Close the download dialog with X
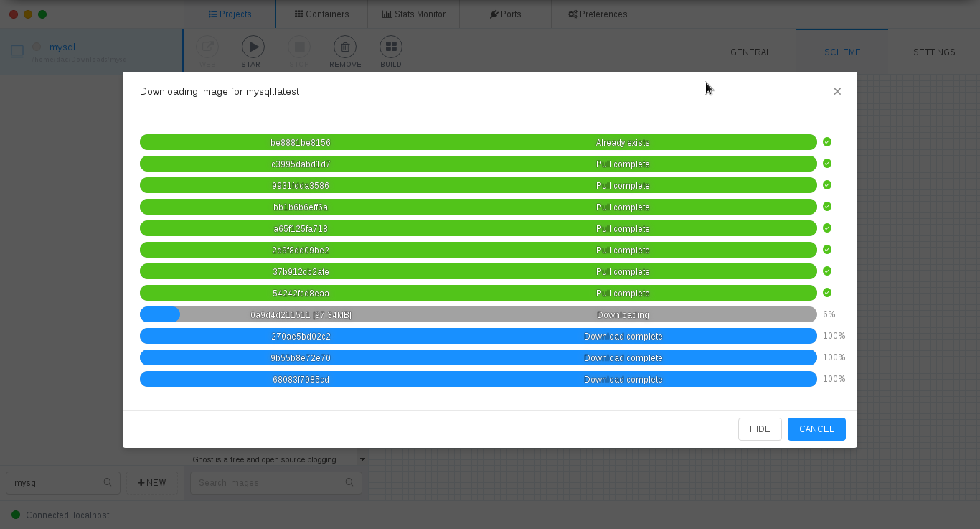 (837, 91)
